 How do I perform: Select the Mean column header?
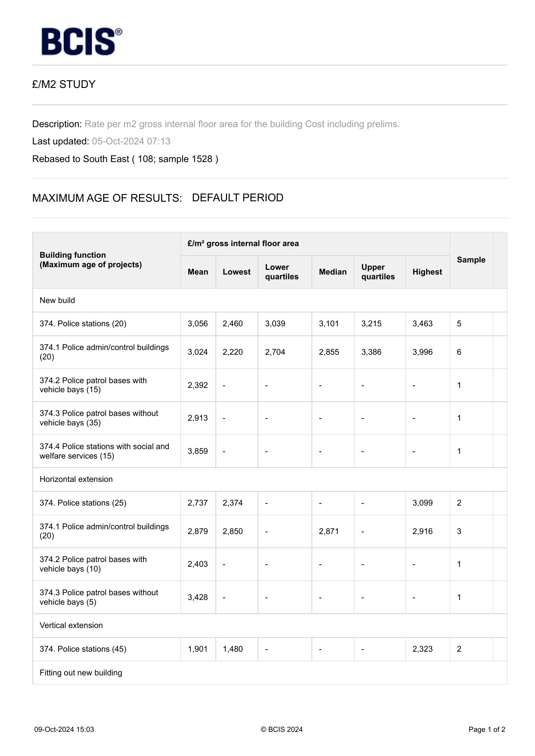pos(198,272)
